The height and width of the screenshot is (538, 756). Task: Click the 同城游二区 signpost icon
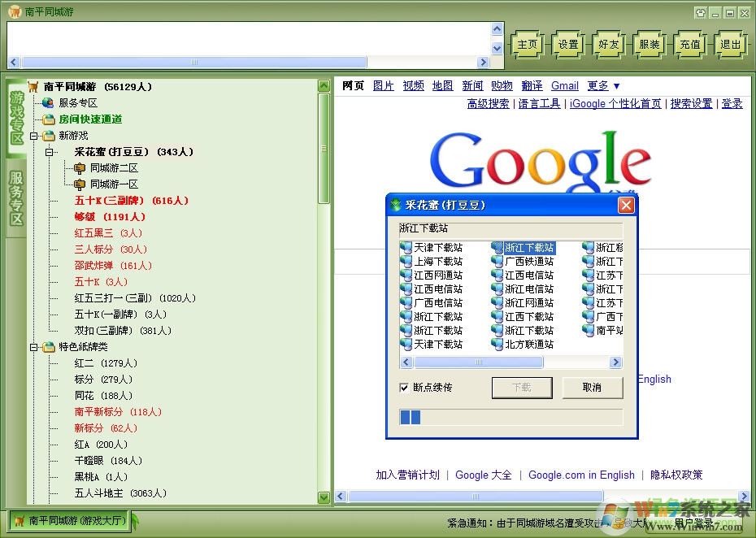click(x=80, y=168)
